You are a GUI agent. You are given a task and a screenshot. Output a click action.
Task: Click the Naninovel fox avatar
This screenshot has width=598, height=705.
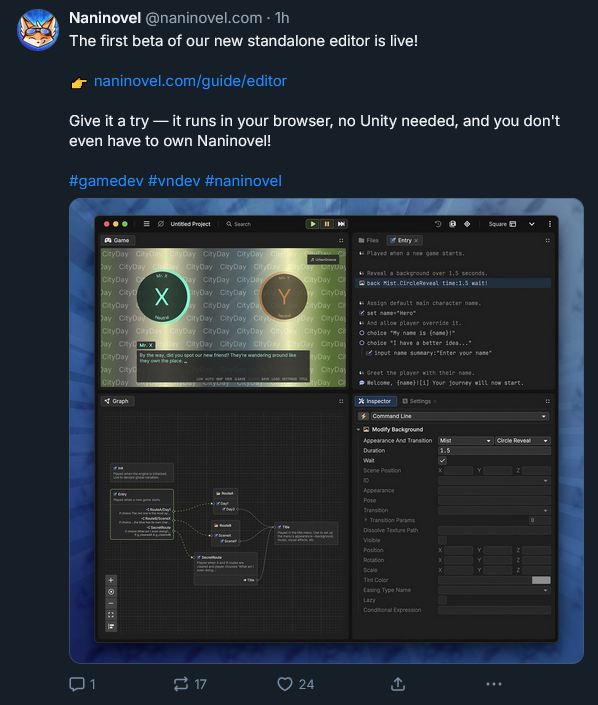(38, 30)
